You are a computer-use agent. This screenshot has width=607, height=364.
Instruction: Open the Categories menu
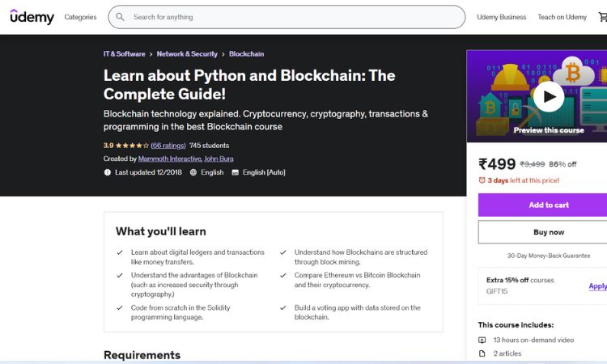pos(80,17)
